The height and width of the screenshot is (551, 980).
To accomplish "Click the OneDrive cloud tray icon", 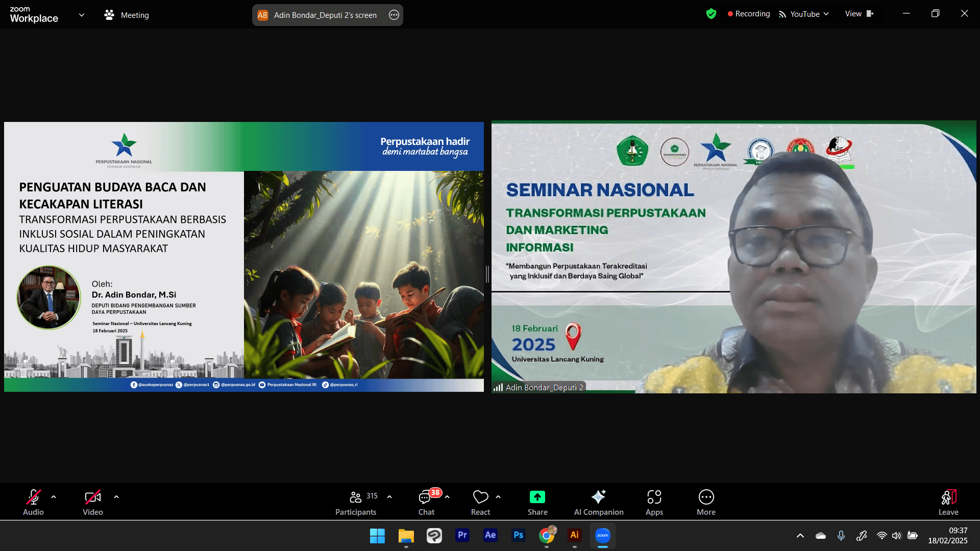I will pyautogui.click(x=821, y=536).
